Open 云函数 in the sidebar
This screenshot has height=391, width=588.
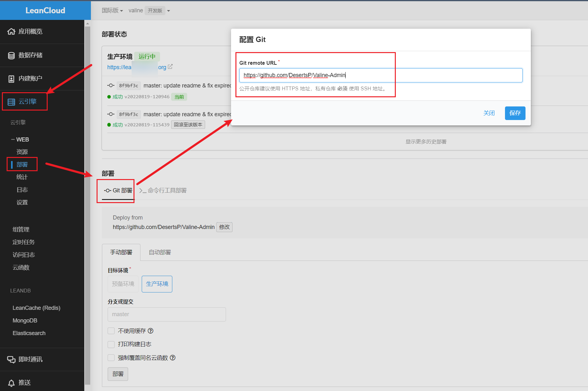(21, 268)
